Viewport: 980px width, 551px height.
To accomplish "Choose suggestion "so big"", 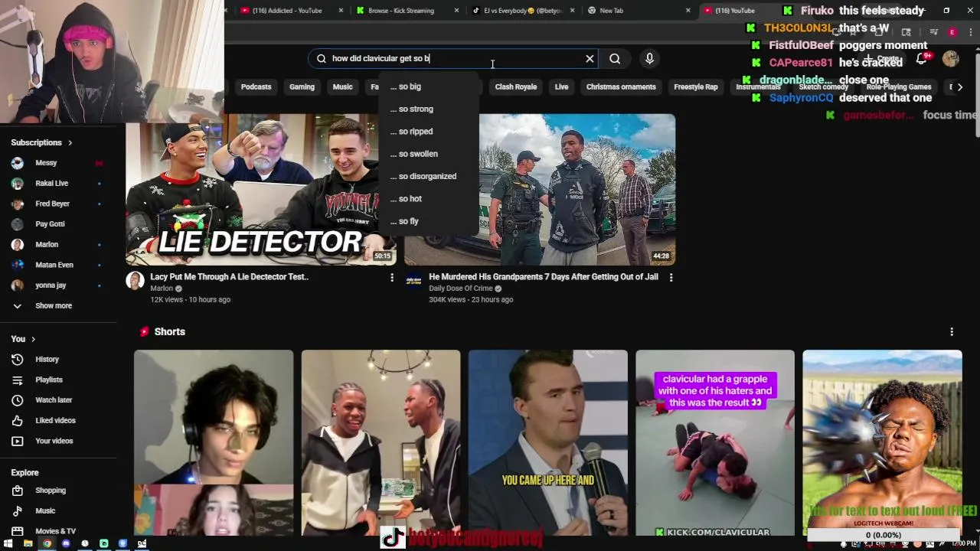I will 406,86.
